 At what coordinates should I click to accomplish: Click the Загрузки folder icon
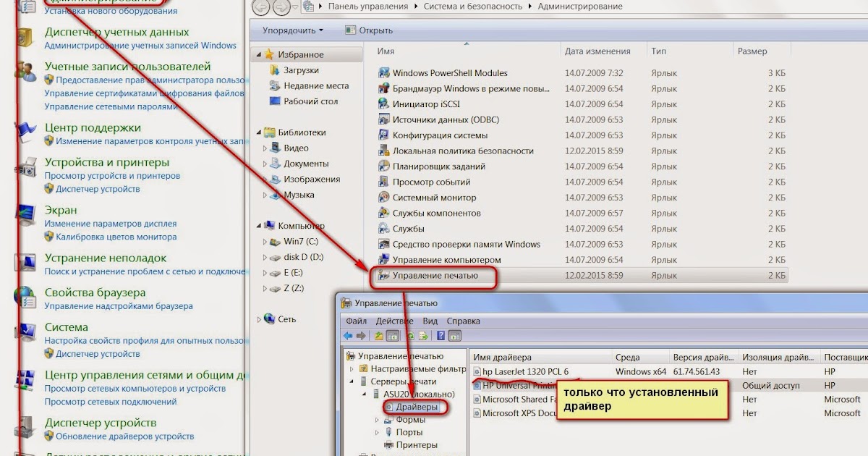click(x=275, y=70)
